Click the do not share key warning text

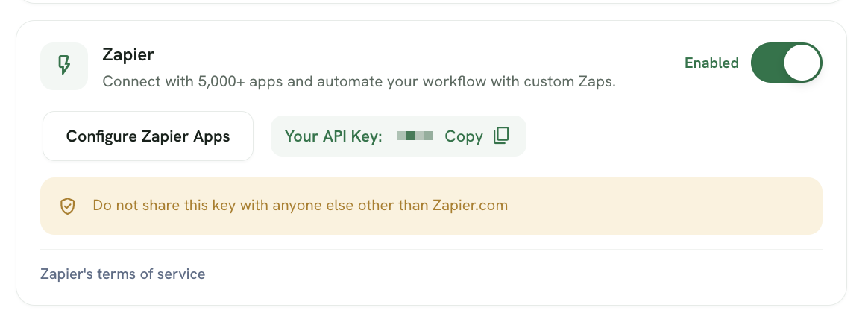coord(300,206)
